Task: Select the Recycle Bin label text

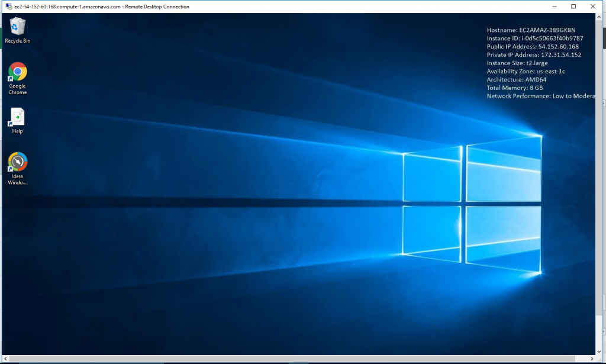Action: (17, 40)
